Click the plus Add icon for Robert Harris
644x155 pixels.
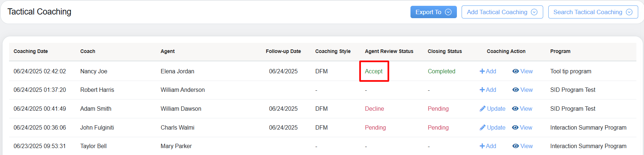click(482, 90)
